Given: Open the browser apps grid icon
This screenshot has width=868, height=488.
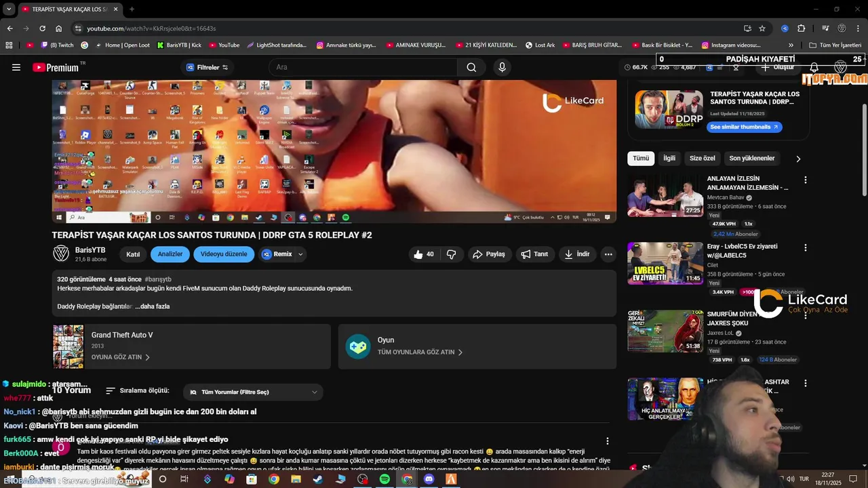Looking at the screenshot, I should (9, 45).
